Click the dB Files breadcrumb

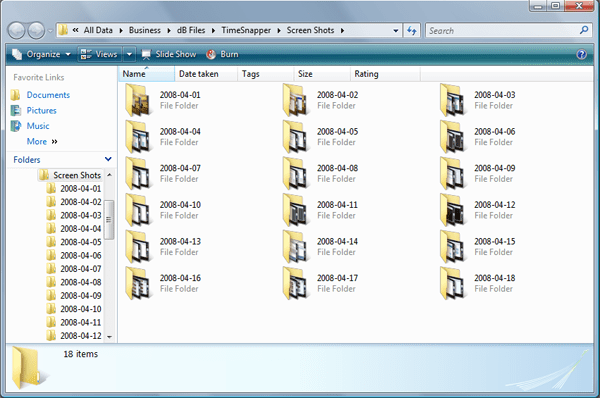tap(191, 30)
